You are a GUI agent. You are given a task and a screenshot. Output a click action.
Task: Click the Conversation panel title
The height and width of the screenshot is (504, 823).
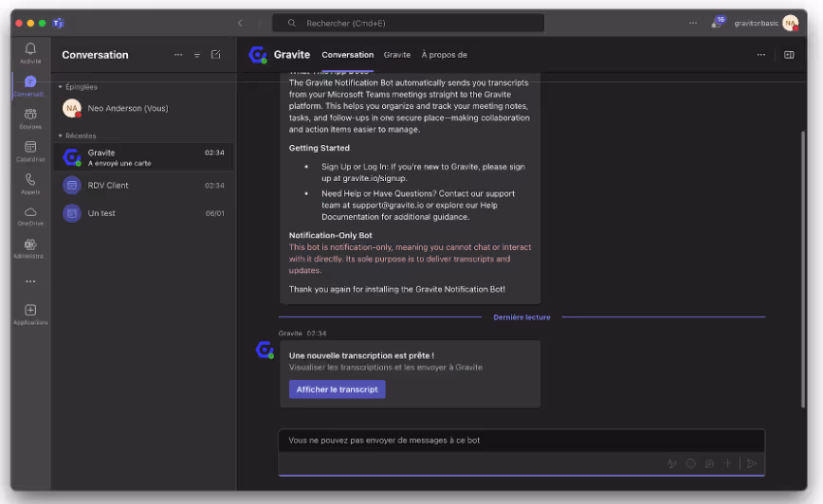click(x=95, y=55)
